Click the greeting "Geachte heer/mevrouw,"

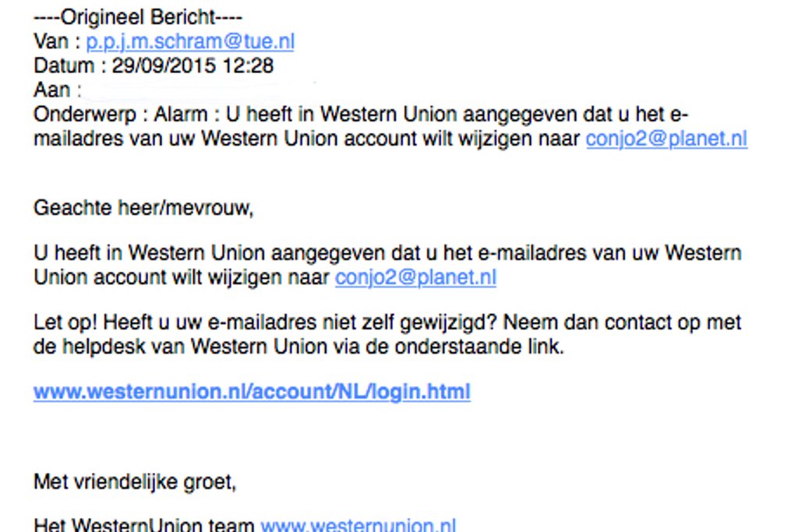click(x=143, y=208)
